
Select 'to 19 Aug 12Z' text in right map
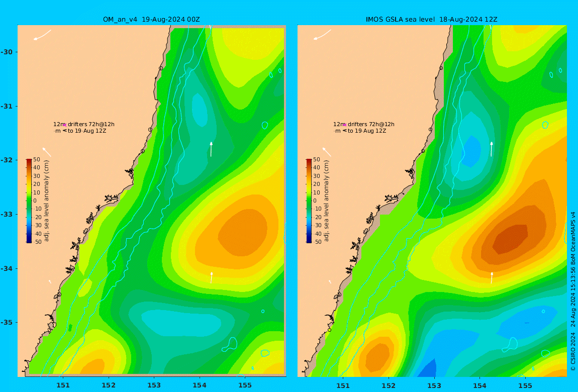click(x=367, y=131)
